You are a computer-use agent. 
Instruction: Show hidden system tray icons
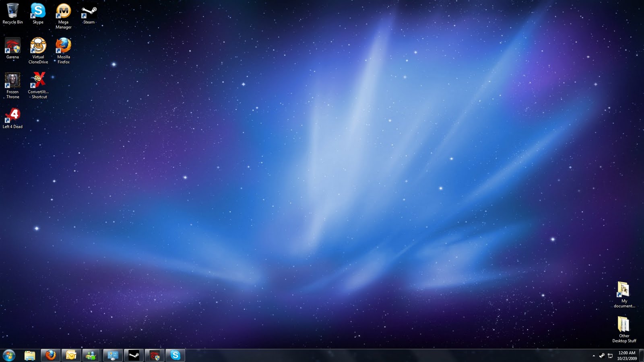coord(594,356)
